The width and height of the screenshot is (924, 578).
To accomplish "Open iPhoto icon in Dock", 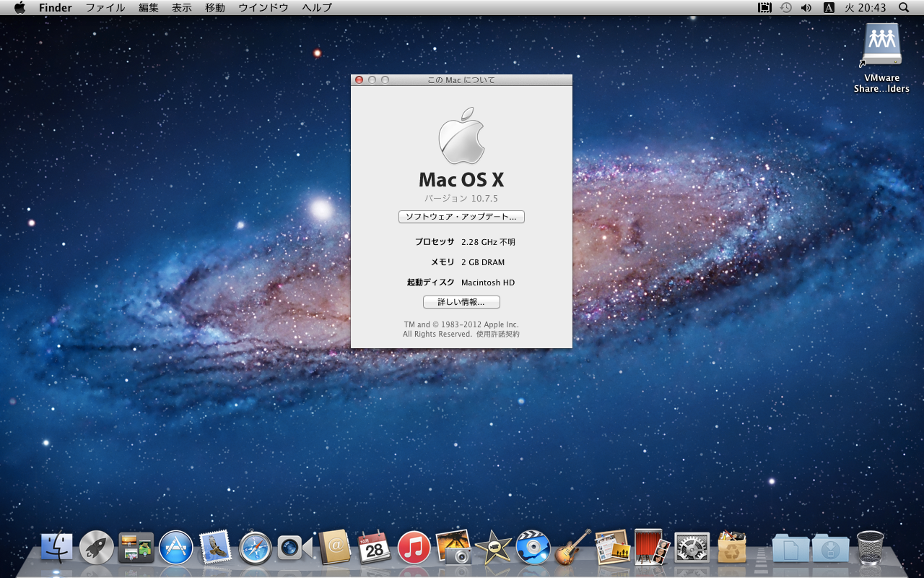I will [454, 548].
